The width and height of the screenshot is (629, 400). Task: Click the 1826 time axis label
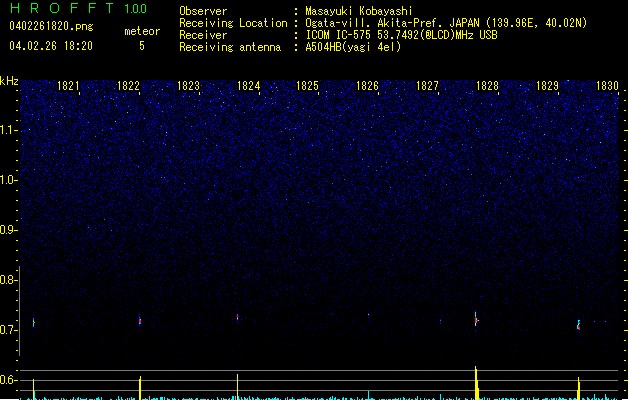point(367,86)
